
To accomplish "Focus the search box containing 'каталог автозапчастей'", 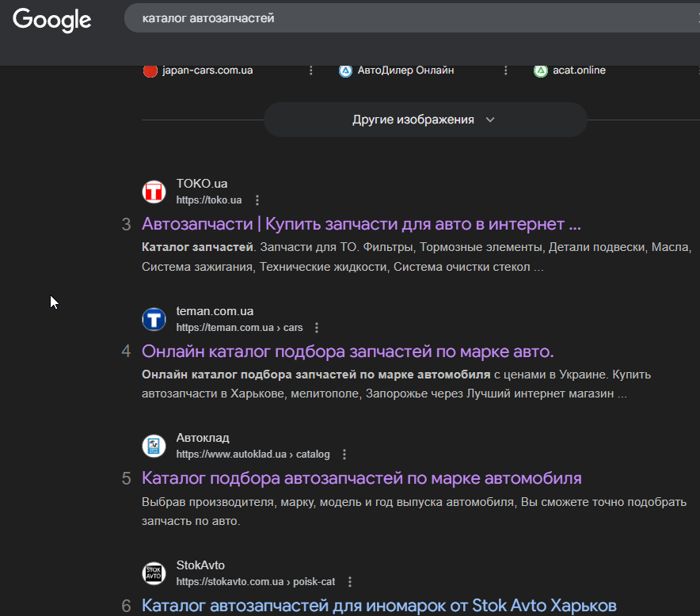I will (412, 18).
